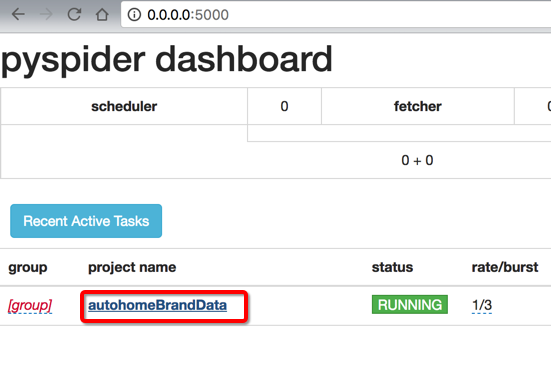Sort by the status column header

pos(392,267)
